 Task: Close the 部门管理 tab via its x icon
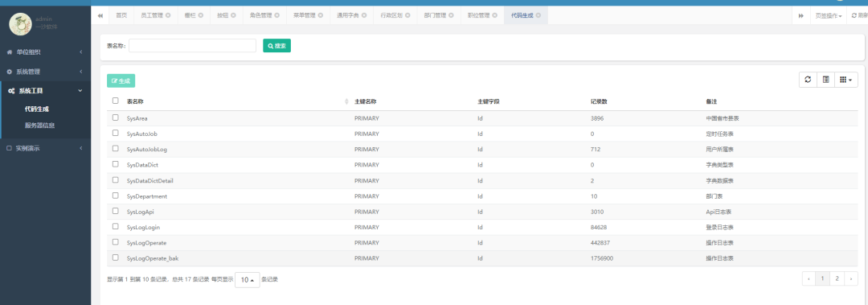click(451, 15)
